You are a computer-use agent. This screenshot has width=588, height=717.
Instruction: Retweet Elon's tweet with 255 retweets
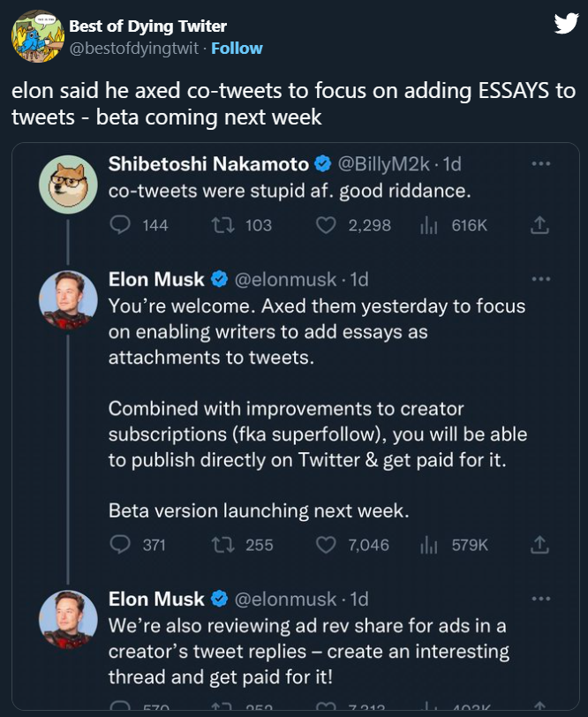pos(223,545)
